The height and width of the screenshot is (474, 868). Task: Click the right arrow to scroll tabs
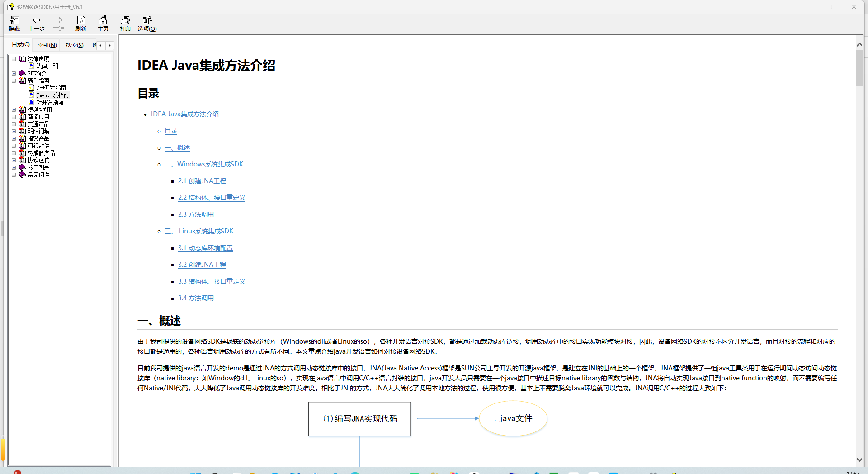coord(109,45)
